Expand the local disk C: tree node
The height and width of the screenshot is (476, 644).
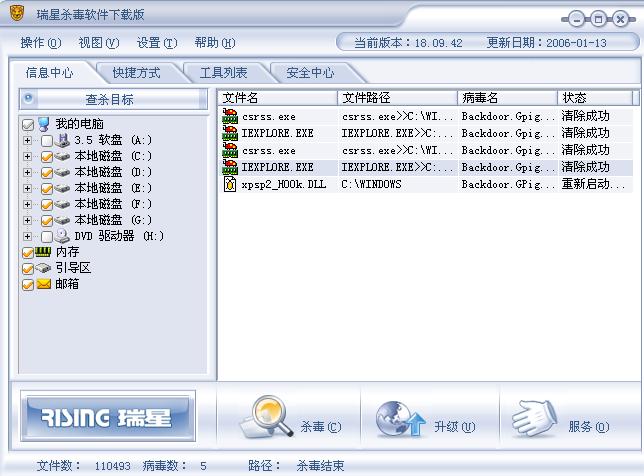[28, 156]
